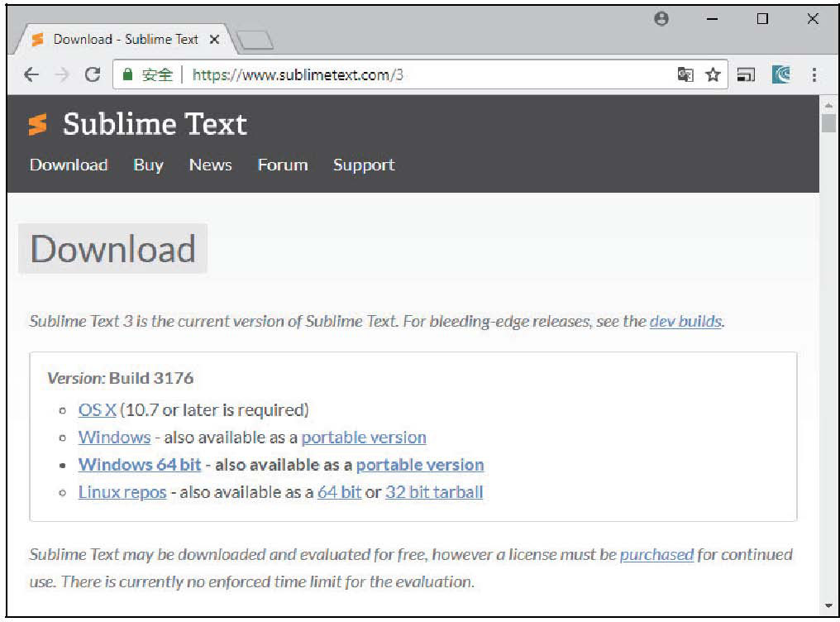Image resolution: width=840 pixels, height=622 pixels.
Task: Go to the Buy page
Action: pos(148,165)
